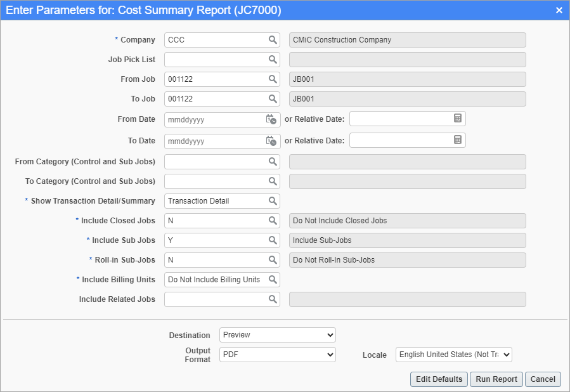570x392 pixels.
Task: Open Show Transaction Detail/Summary lookup icon
Action: pyautogui.click(x=273, y=200)
